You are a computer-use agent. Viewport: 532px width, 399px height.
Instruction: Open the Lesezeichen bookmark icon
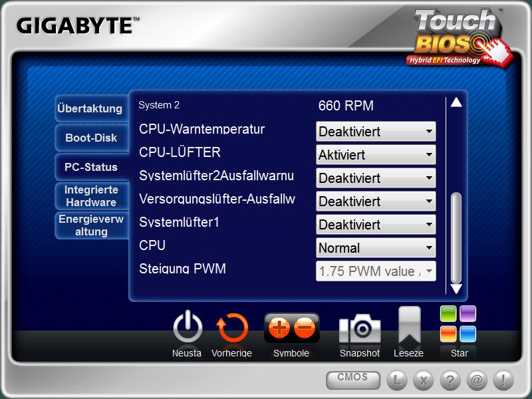click(410, 325)
